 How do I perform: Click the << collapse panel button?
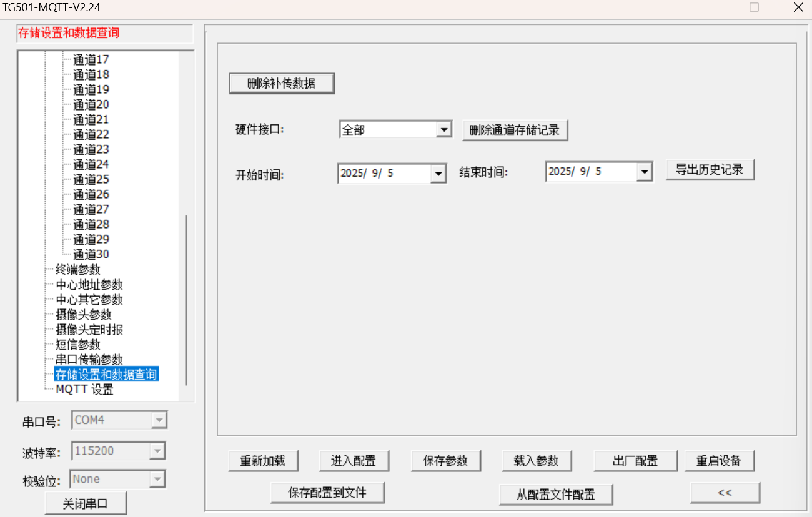tap(725, 493)
